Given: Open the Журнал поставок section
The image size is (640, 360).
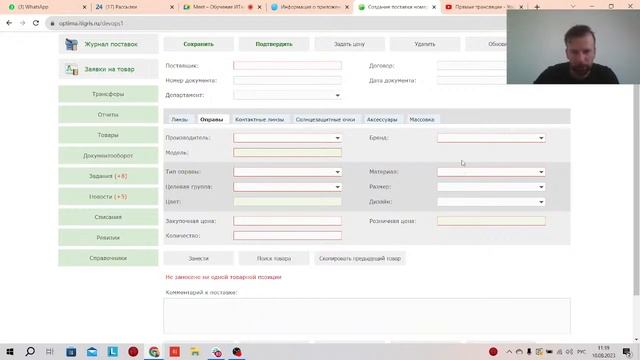Looking at the screenshot, I should pos(108,44).
